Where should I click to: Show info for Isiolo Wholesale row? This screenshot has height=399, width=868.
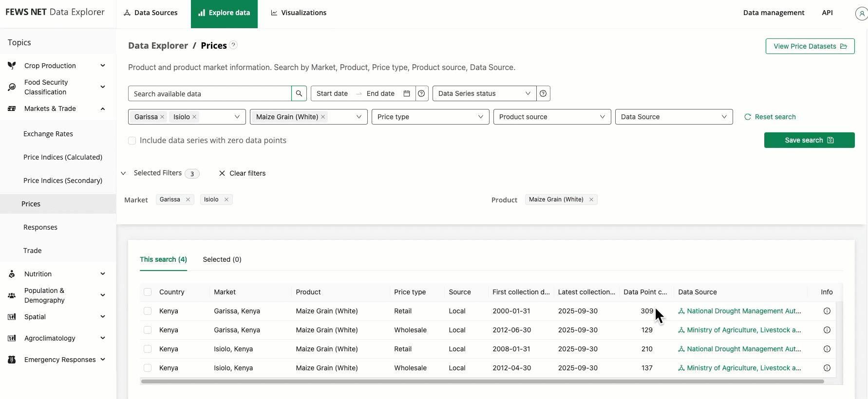pos(827,368)
